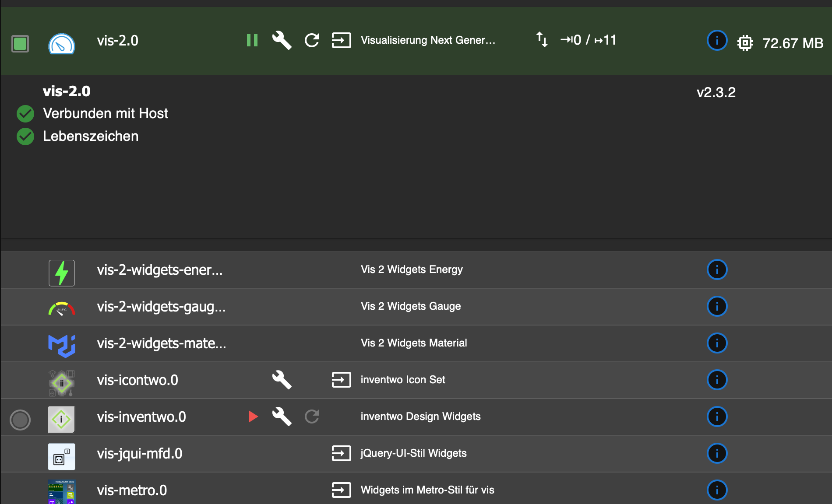This screenshot has width=832, height=504.
Task: Show info for Vis 2 Widgets Material
Action: coord(717,343)
